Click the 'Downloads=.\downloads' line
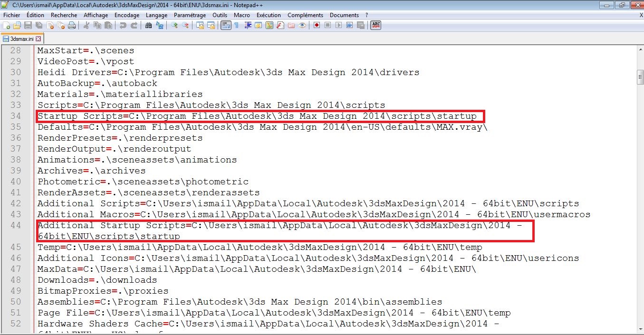Viewport: 644px width, 335px height. [x=97, y=280]
